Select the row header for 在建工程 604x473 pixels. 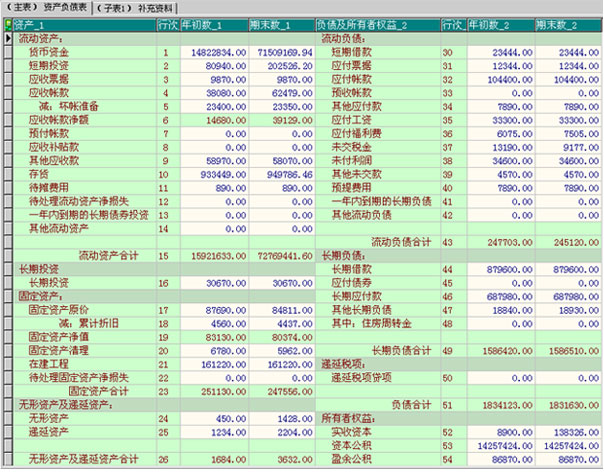(8, 364)
